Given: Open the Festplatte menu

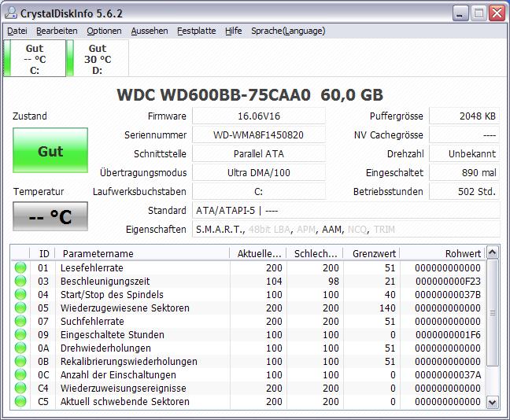Looking at the screenshot, I should click(x=197, y=31).
